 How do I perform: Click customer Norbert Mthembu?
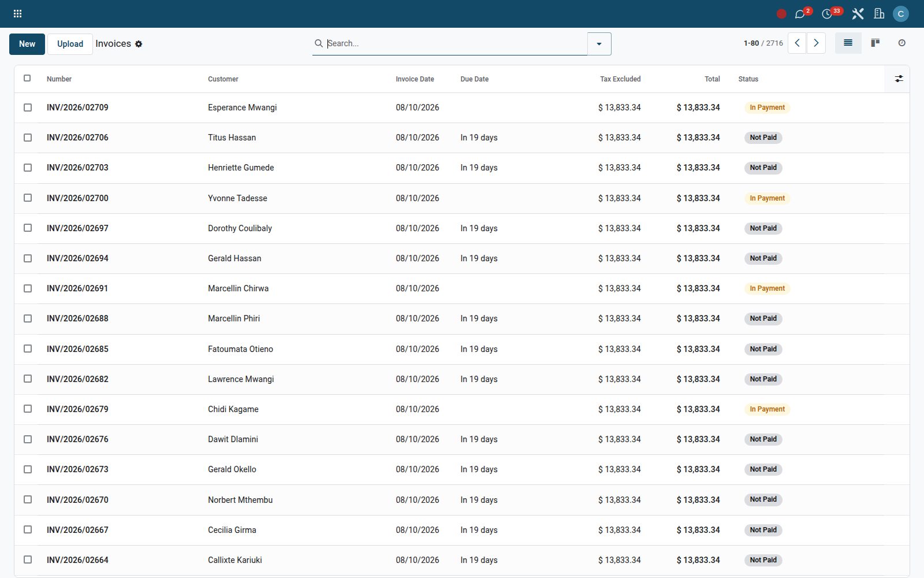pyautogui.click(x=240, y=500)
